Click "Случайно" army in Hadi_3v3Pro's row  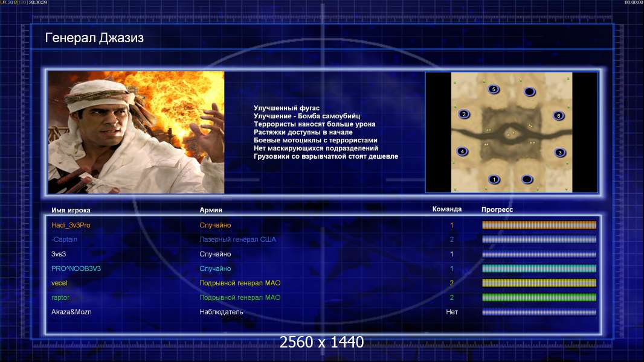coord(215,225)
